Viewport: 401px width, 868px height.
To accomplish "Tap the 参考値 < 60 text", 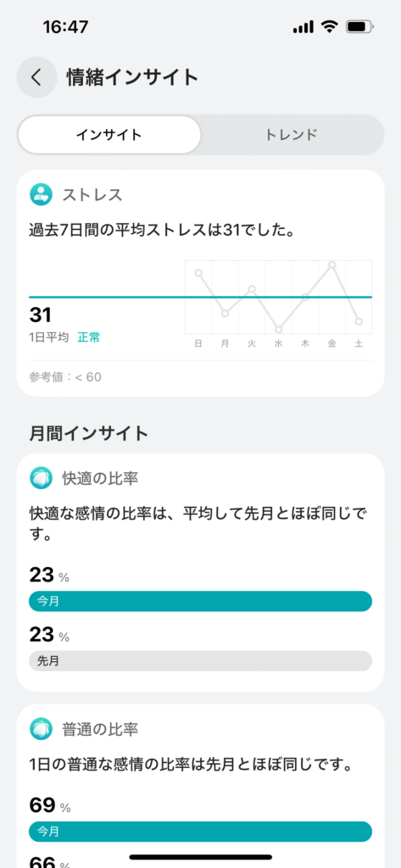I will coord(65,377).
